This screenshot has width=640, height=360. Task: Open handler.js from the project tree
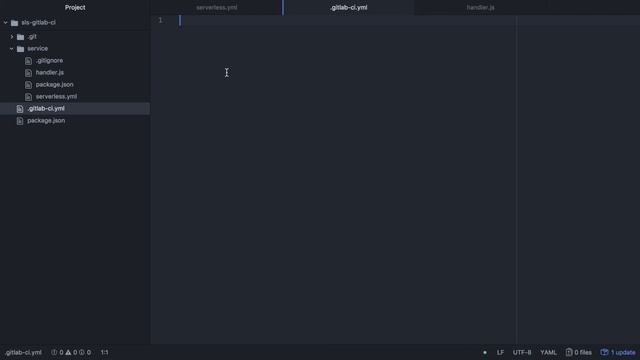click(50, 72)
